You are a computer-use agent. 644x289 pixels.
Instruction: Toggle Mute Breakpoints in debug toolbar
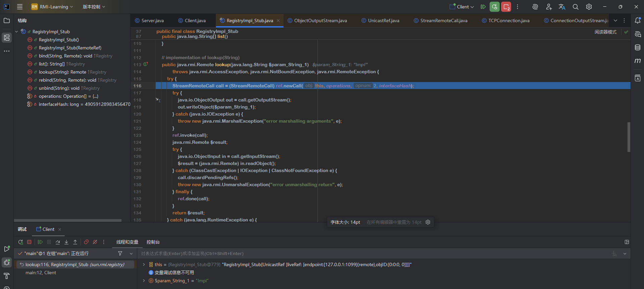(95, 242)
